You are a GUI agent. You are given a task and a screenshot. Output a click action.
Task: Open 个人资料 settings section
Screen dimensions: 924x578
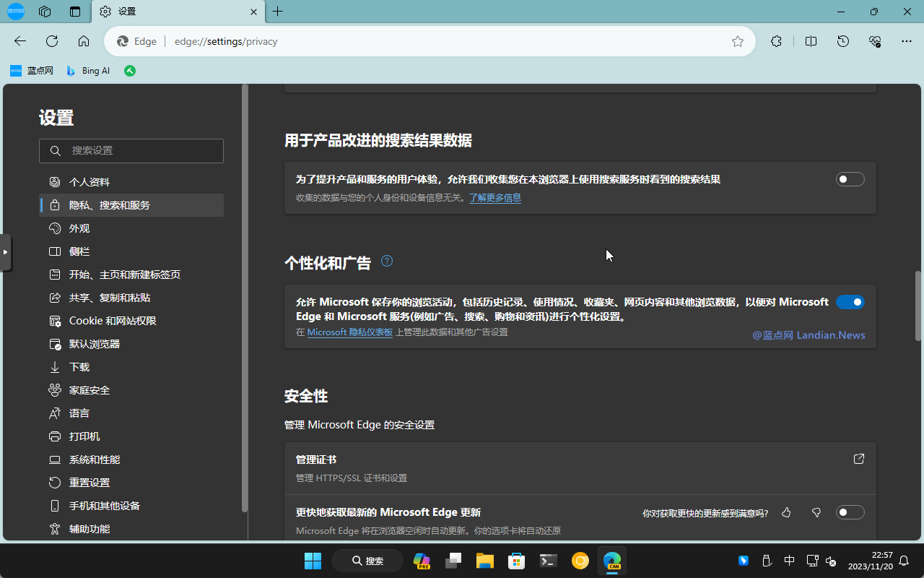(x=131, y=182)
